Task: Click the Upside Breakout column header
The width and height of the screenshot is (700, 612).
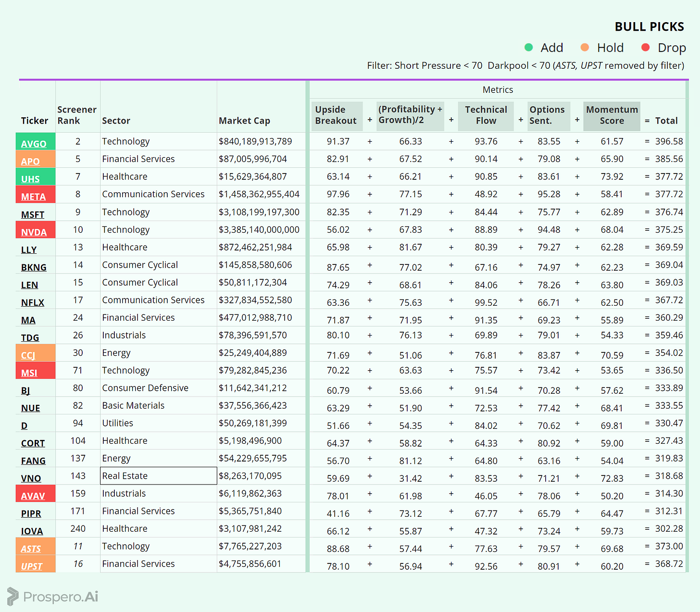Action: click(336, 115)
